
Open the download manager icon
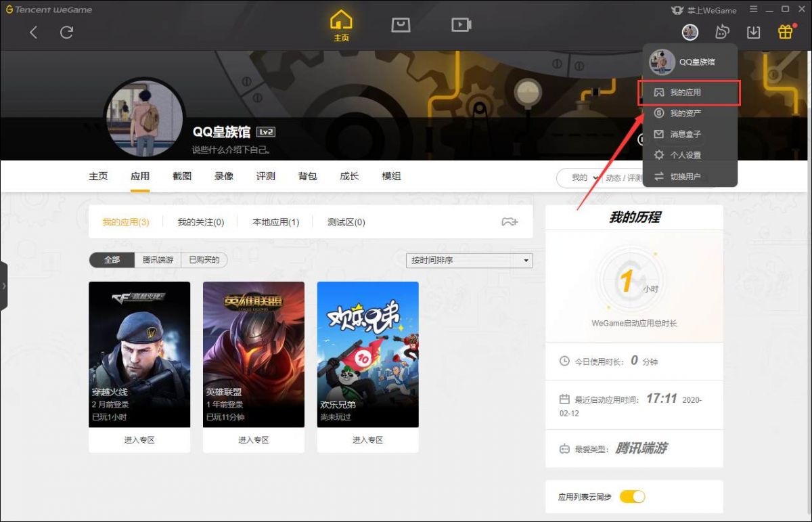pos(753,32)
